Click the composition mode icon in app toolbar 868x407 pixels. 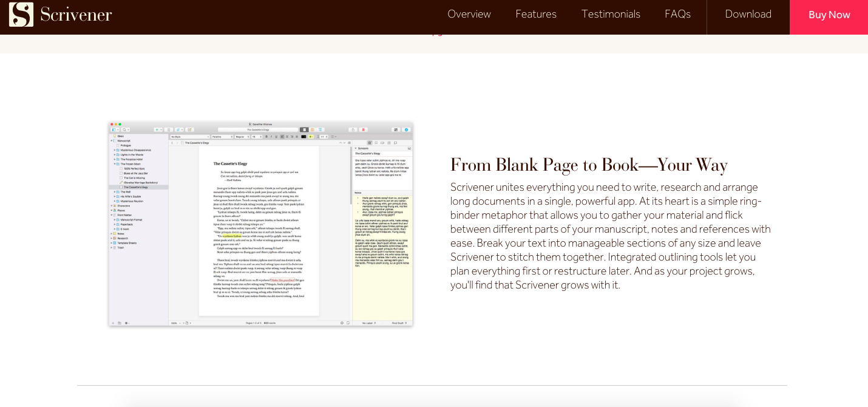pyautogui.click(x=396, y=129)
